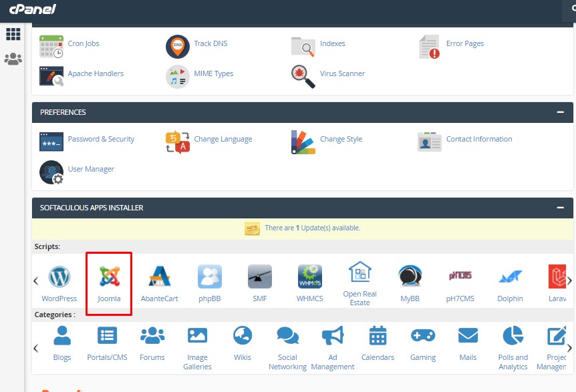Open the Forums category icon

click(x=152, y=335)
